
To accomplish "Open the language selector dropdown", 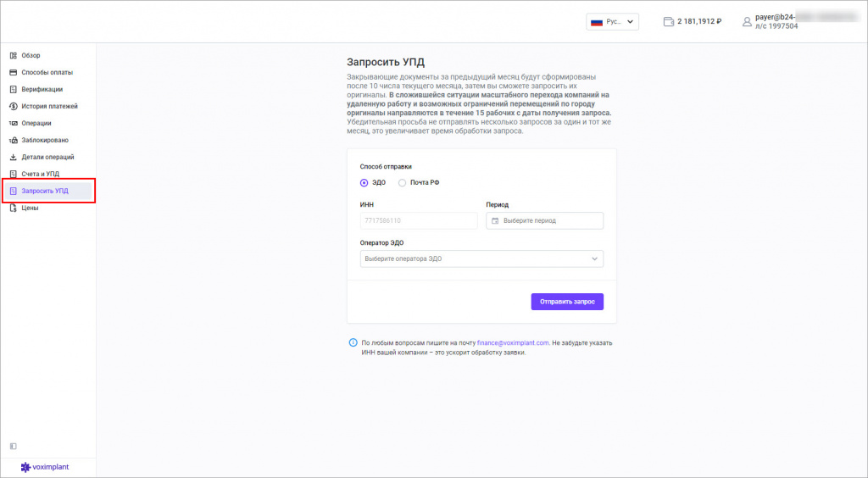I will click(x=612, y=22).
